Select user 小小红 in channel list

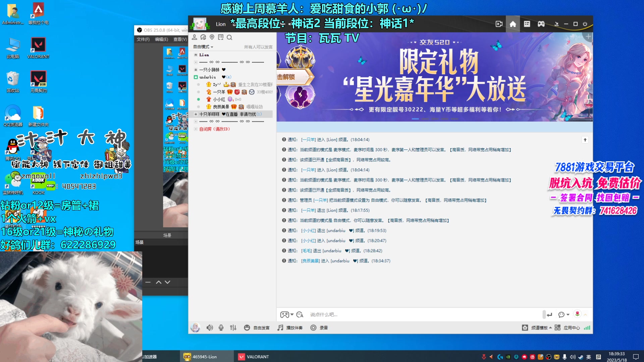[219, 99]
